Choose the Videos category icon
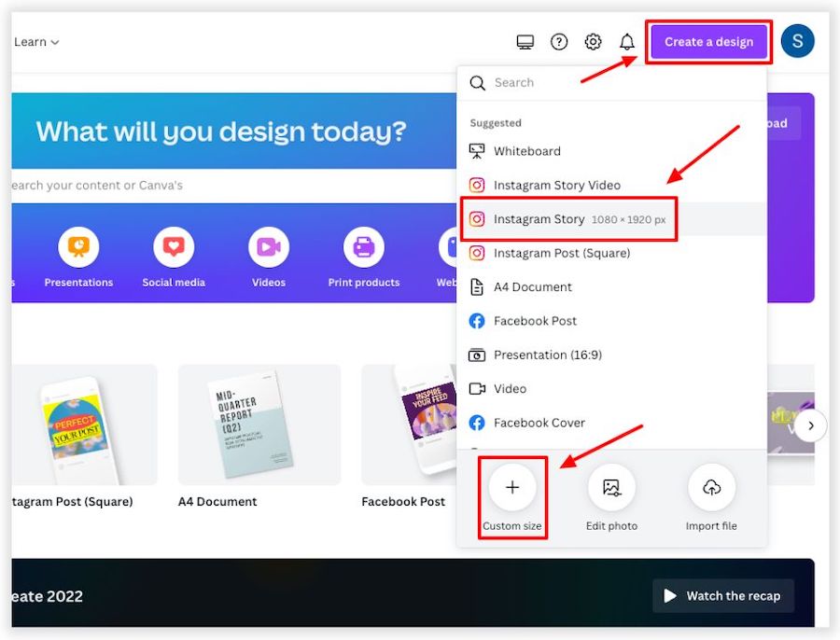The image size is (840, 640). 268,247
